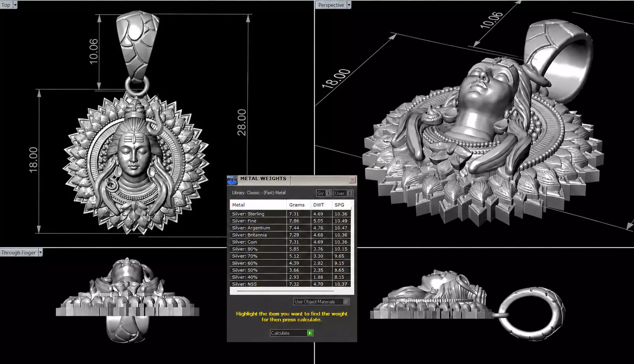Viewport: 634px width, 364px height.
Task: Select the Silver: Coin row
Action: click(x=290, y=242)
